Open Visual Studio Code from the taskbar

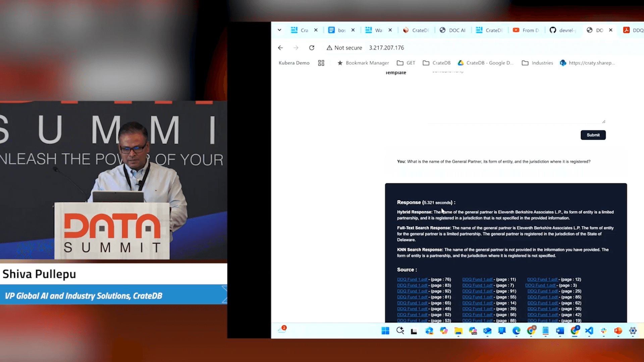589,331
